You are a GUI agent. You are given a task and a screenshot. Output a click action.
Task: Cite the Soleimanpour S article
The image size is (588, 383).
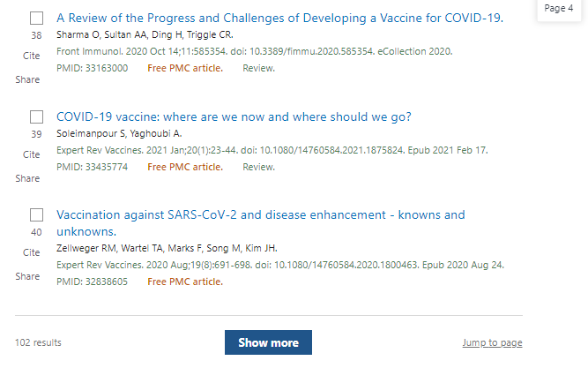31,154
